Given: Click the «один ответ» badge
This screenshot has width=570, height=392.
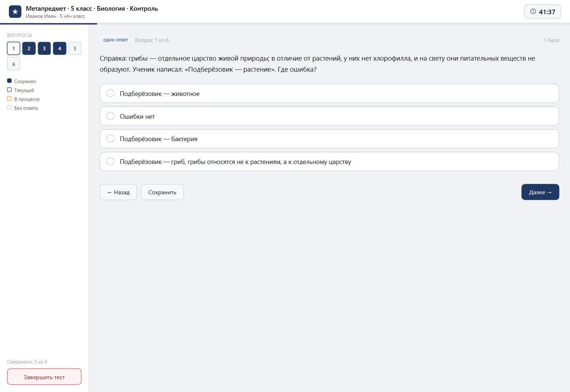Looking at the screenshot, I should [x=115, y=40].
